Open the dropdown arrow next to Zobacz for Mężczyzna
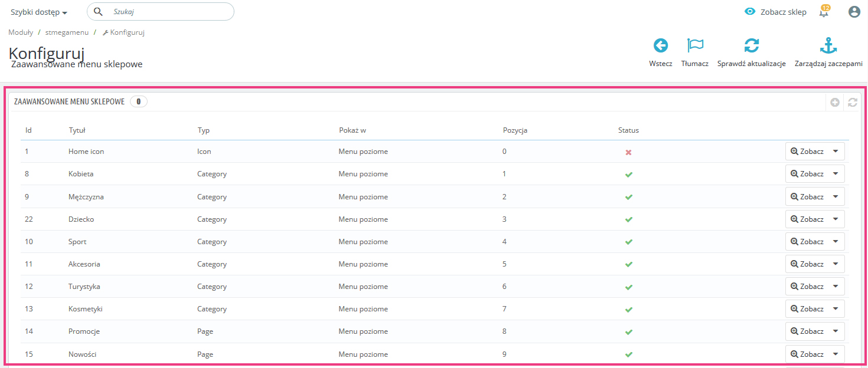 coord(836,196)
